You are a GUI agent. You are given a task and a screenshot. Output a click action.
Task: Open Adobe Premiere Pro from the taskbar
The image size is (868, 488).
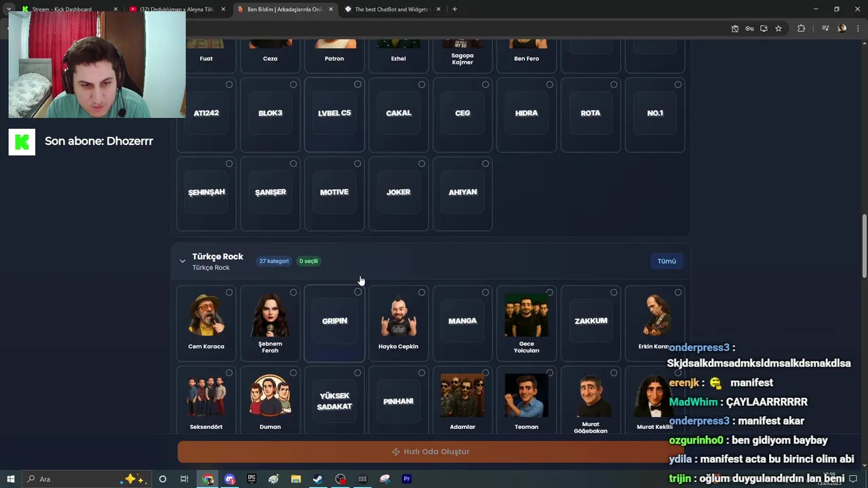(407, 479)
